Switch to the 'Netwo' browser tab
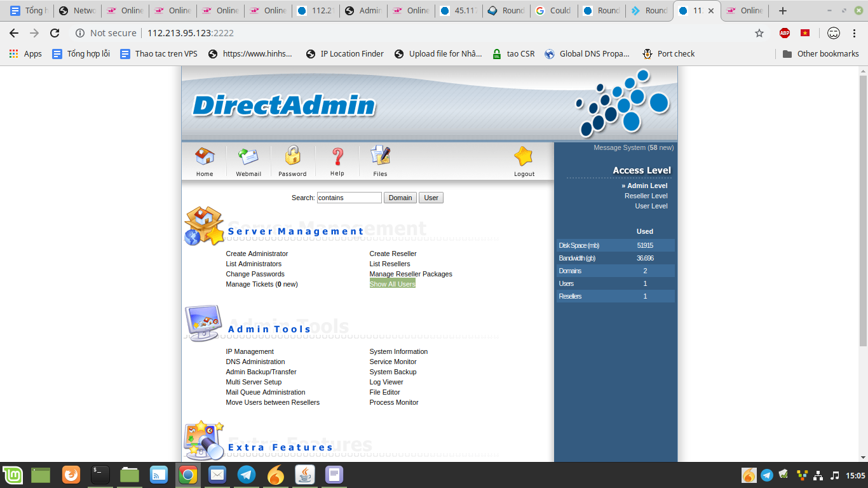The image size is (868, 488). pos(78,11)
